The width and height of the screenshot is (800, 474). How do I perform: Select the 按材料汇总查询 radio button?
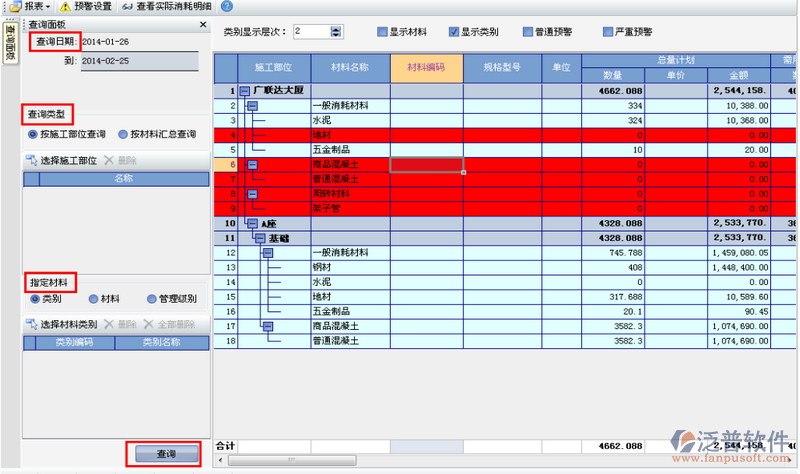click(x=123, y=134)
